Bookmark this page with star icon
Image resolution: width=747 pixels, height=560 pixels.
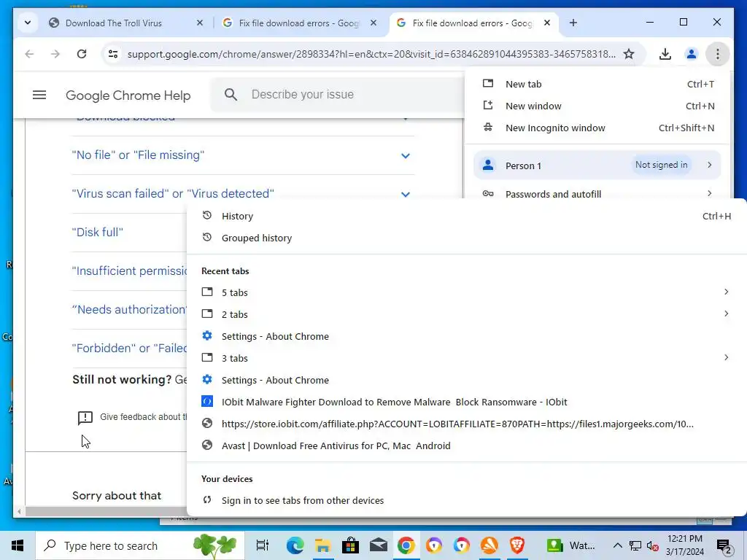pos(629,54)
